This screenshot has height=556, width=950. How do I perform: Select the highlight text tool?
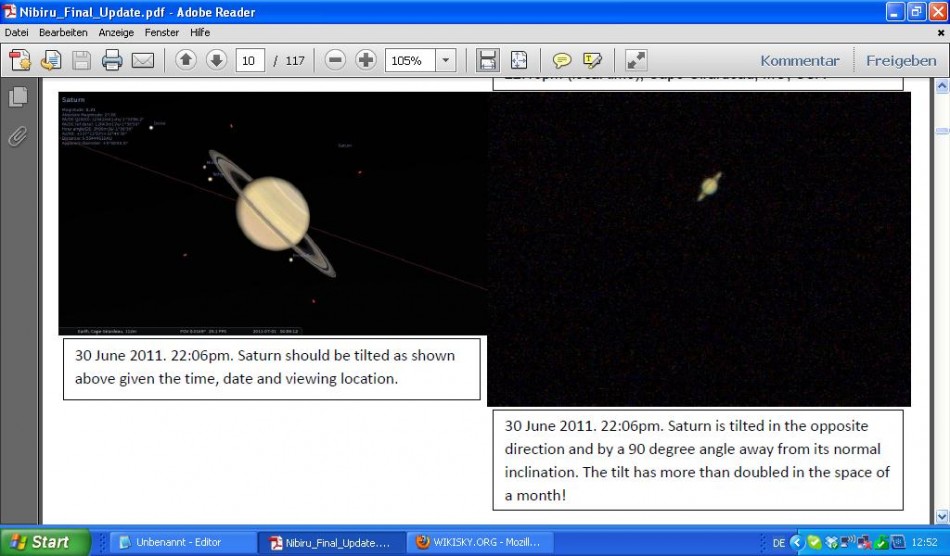(x=592, y=60)
